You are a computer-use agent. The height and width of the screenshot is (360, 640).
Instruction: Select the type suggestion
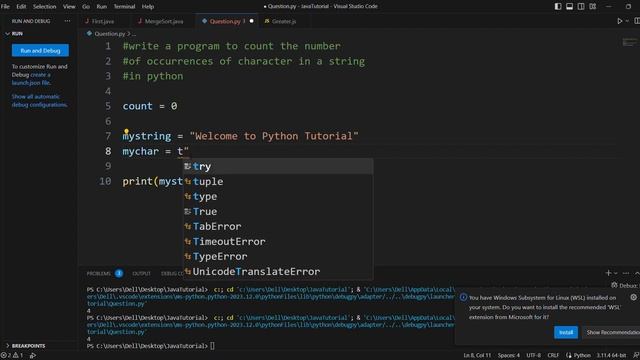pyautogui.click(x=278, y=197)
